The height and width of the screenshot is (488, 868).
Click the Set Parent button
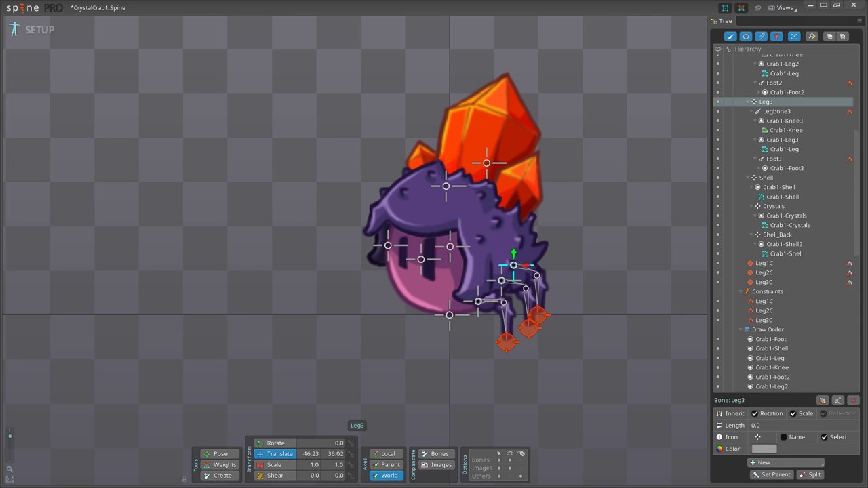tap(771, 474)
